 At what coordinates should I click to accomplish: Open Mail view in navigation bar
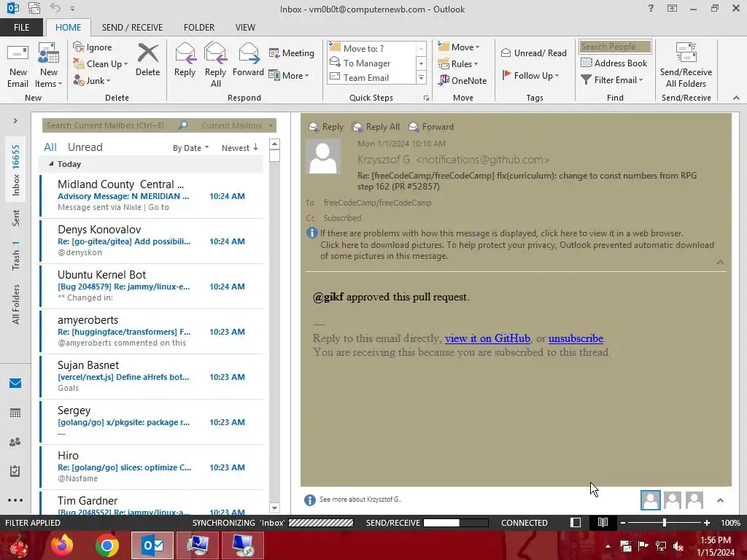pyautogui.click(x=15, y=384)
